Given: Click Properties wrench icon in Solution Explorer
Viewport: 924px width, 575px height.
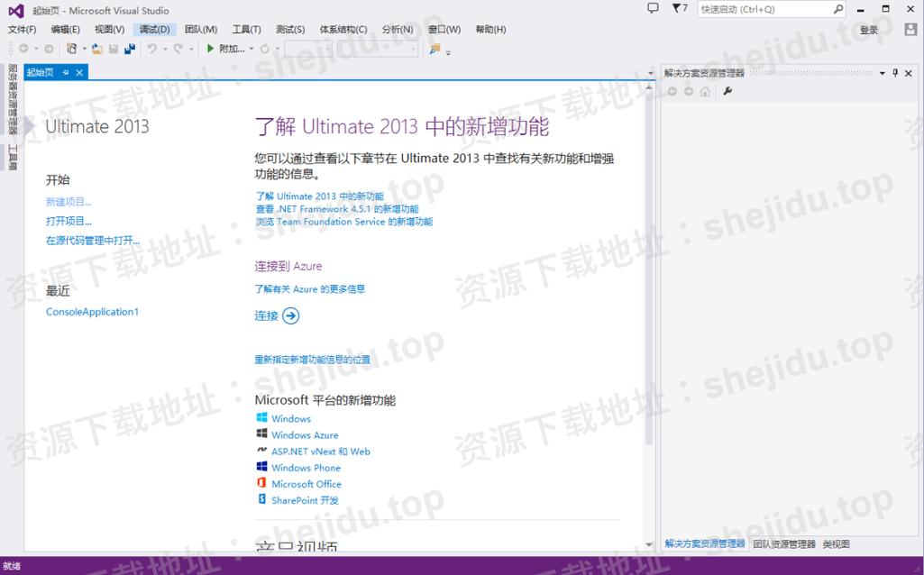Looking at the screenshot, I should coord(727,91).
